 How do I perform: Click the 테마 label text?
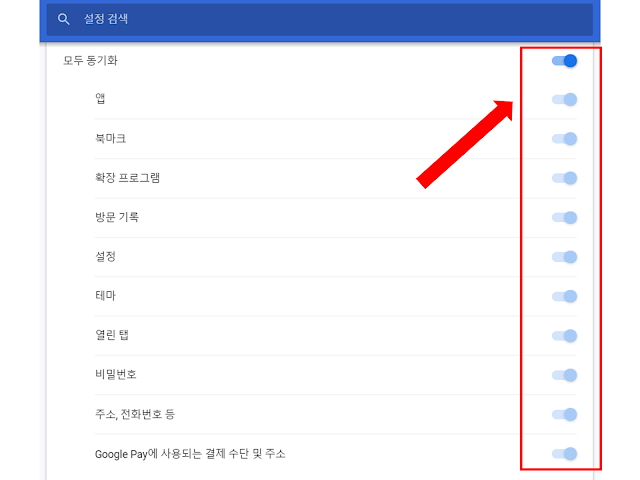(105, 296)
